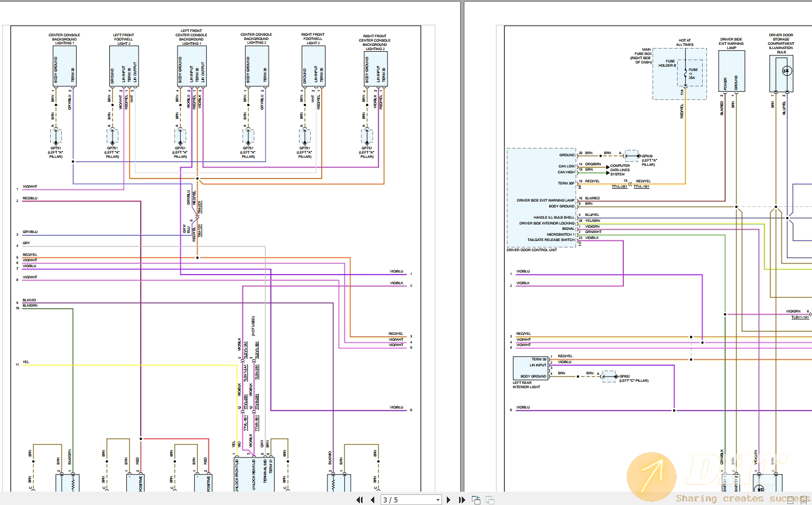Select 'DRIVER SIDE INTERIOR LOCKING' pin label
Image resolution: width=812 pixels, height=505 pixels.
tap(547, 223)
